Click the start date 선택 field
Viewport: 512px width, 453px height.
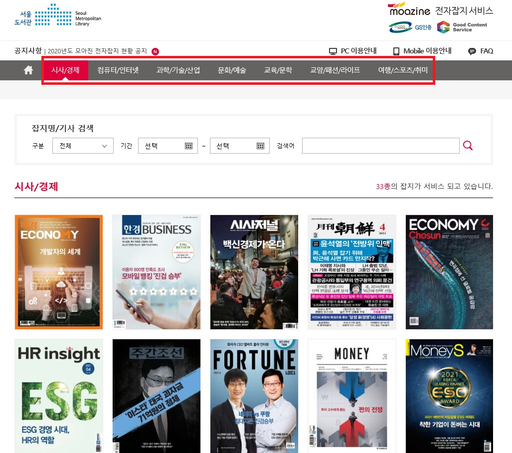click(168, 146)
